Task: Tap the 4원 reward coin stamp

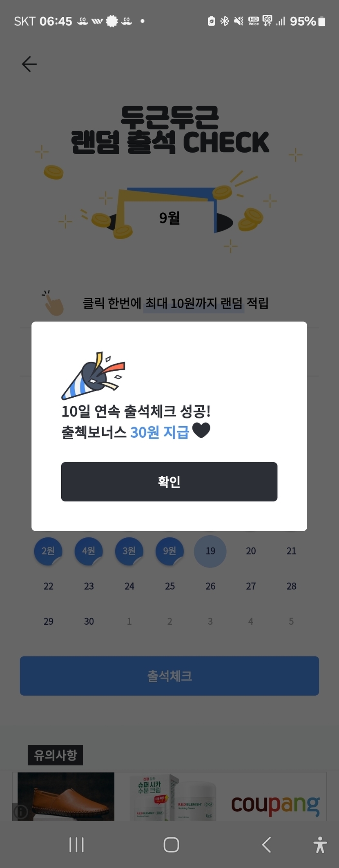Action: click(x=89, y=551)
